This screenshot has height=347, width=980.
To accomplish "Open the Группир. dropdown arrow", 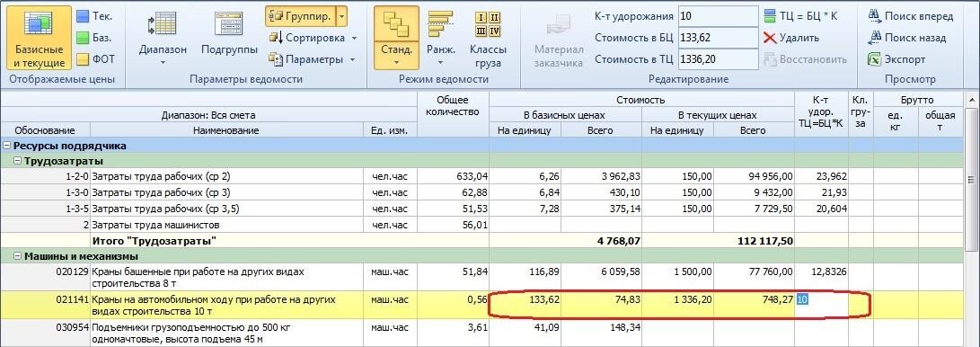I will click(341, 16).
